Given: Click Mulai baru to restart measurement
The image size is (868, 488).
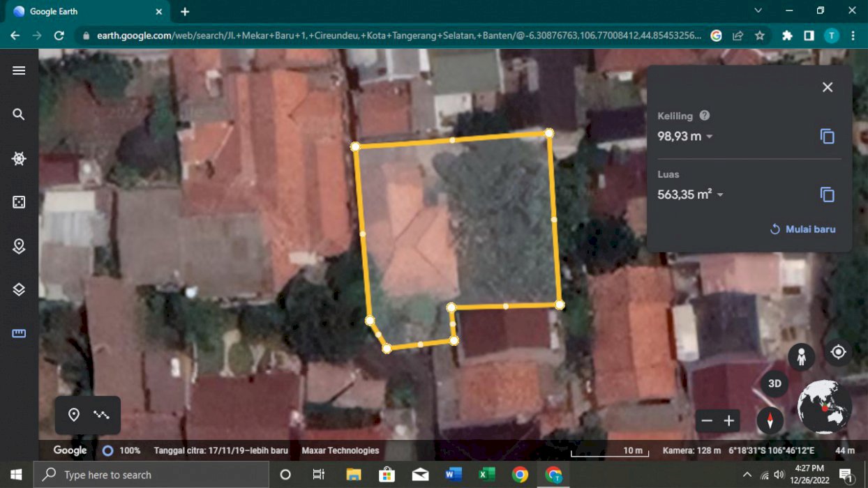Looking at the screenshot, I should 802,229.
